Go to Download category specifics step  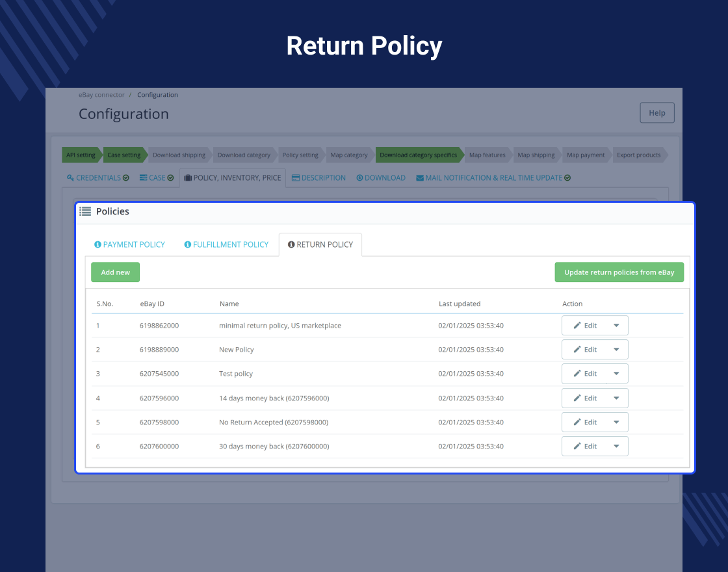(x=419, y=155)
